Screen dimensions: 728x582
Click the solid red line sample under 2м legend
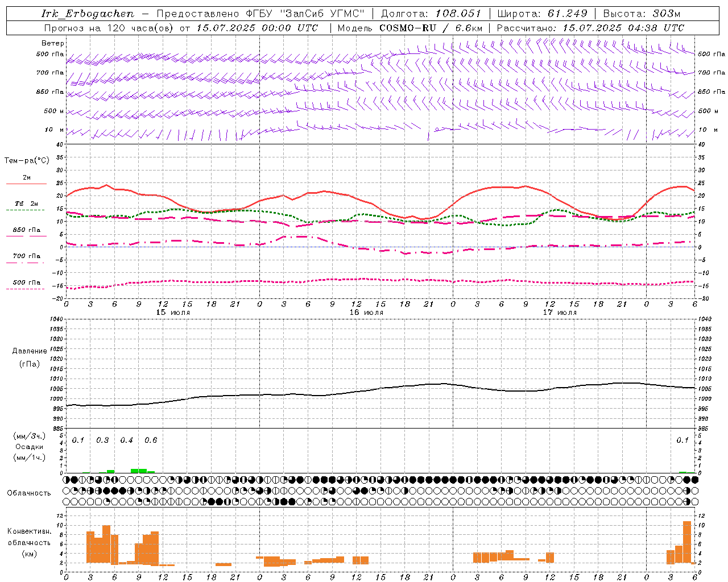pos(26,184)
